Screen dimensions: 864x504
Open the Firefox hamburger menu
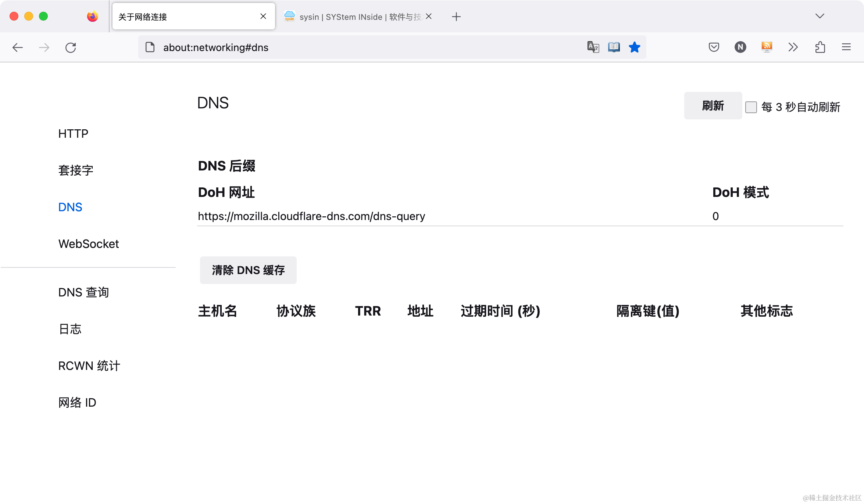click(846, 47)
